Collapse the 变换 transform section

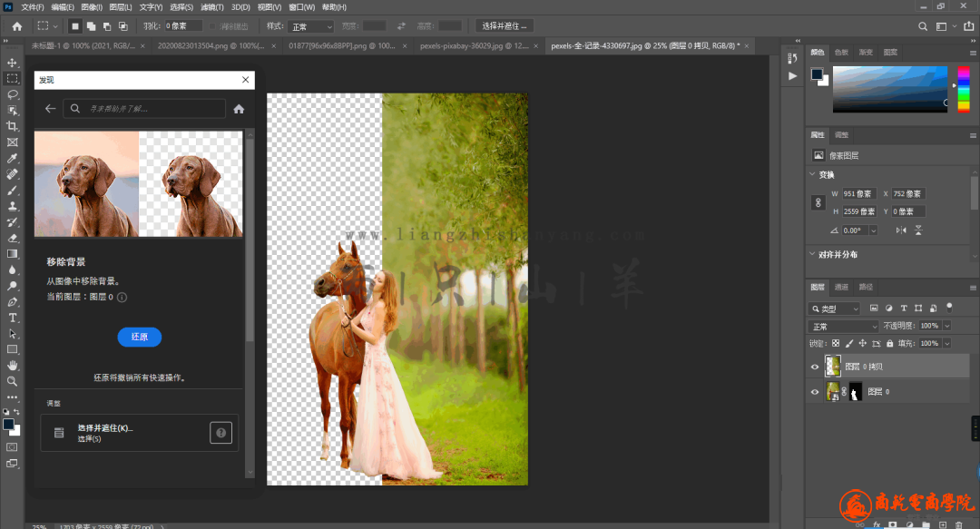click(812, 174)
